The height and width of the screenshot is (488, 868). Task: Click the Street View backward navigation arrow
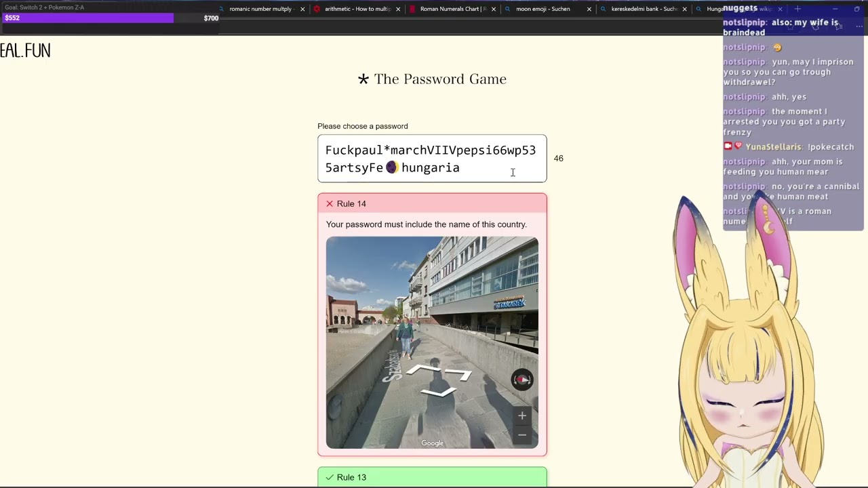tap(439, 392)
